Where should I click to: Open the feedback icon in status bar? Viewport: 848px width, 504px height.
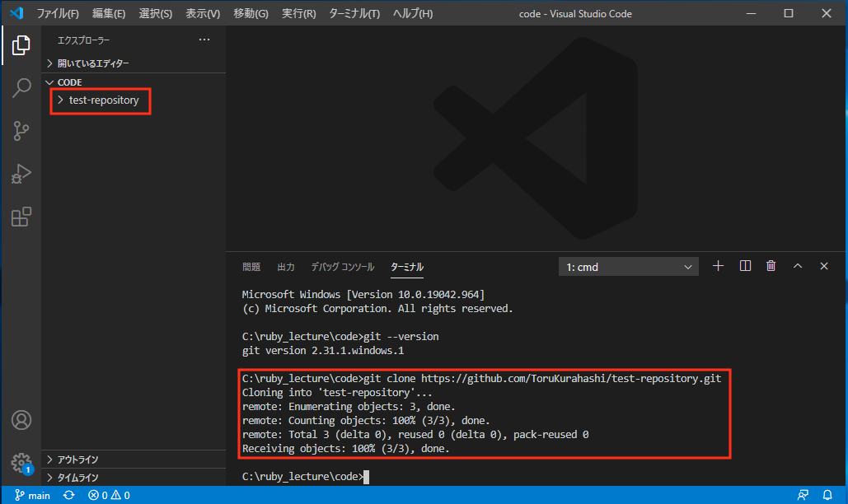pyautogui.click(x=803, y=496)
